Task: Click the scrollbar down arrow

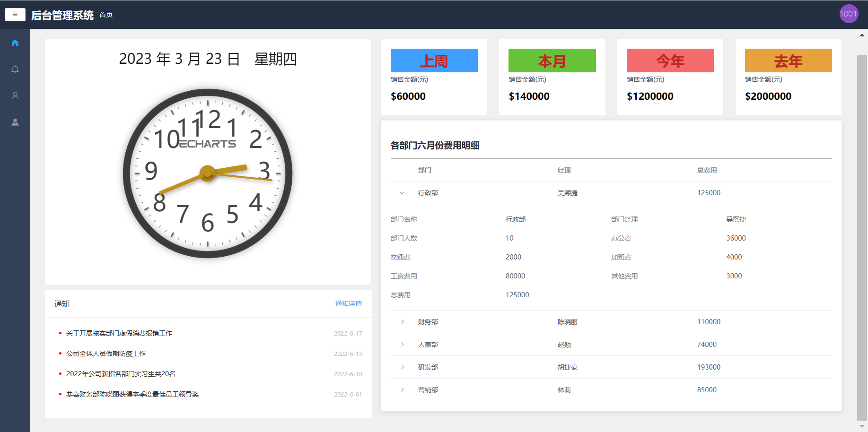Action: pyautogui.click(x=862, y=426)
